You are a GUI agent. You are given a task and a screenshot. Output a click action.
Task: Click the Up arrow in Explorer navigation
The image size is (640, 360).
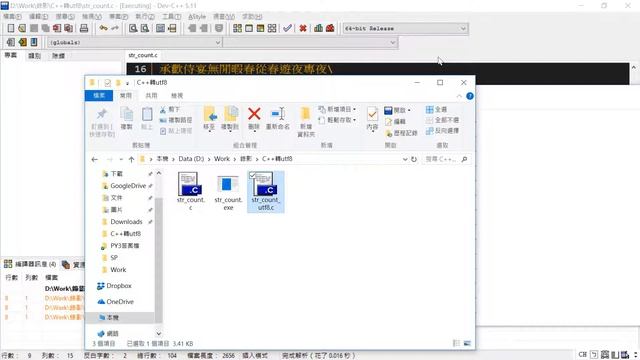[x=131, y=159]
